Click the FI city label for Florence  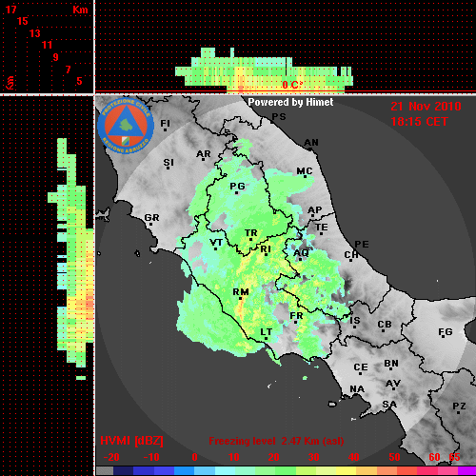coord(166,123)
